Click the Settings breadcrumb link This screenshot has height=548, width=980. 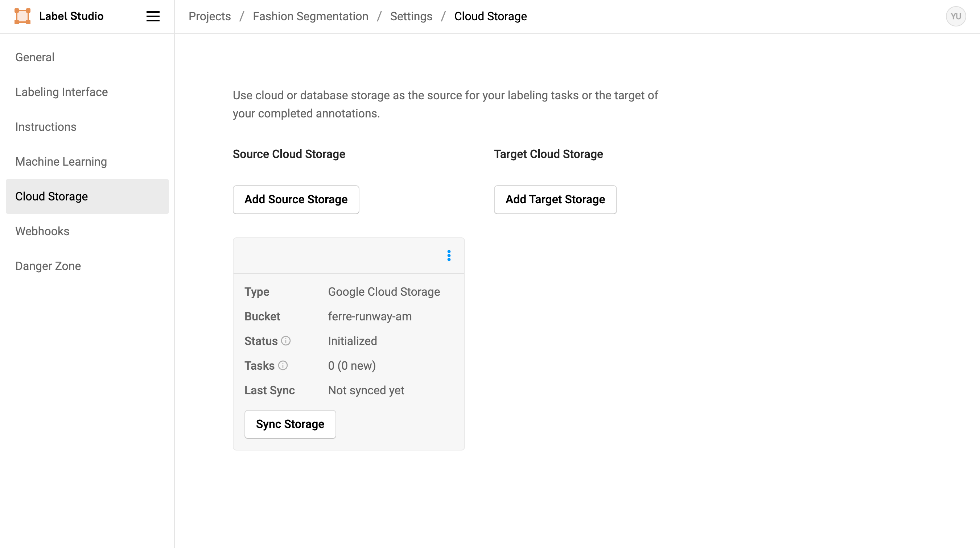tap(411, 16)
